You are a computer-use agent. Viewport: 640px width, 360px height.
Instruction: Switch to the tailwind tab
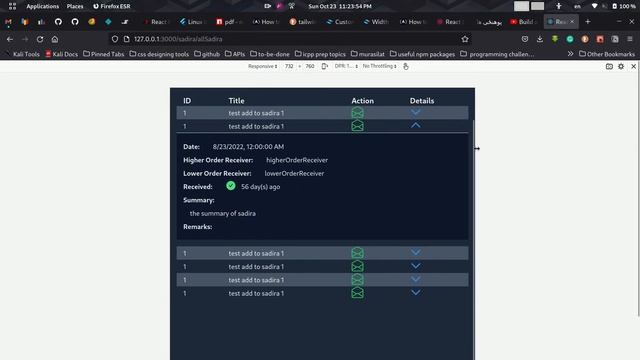(x=302, y=22)
